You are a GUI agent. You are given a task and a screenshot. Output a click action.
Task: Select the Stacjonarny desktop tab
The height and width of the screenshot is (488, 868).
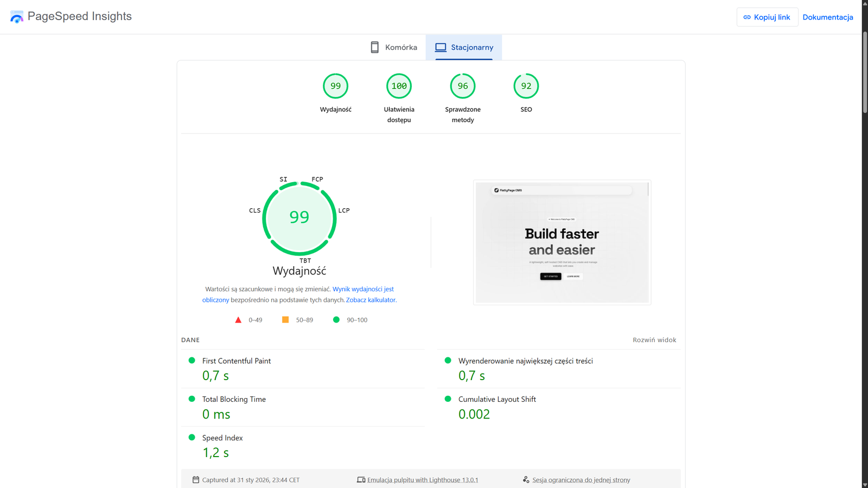[x=464, y=48]
